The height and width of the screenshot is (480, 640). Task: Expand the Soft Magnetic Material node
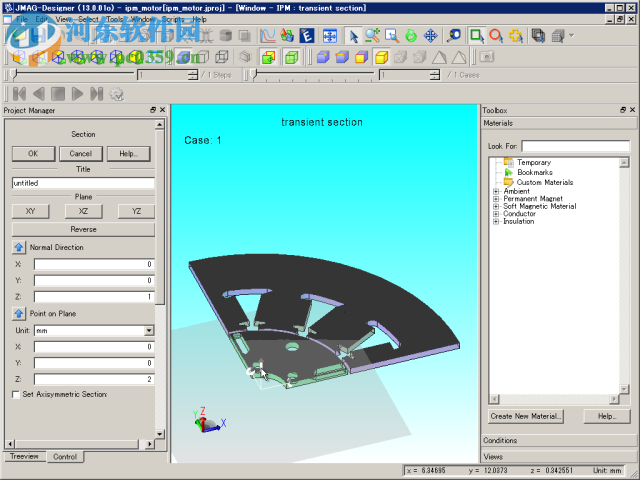tap(496, 207)
